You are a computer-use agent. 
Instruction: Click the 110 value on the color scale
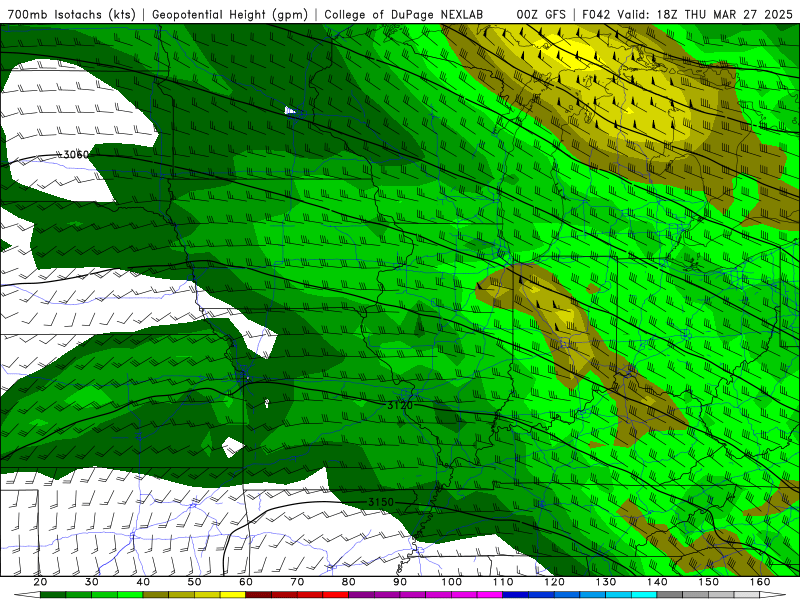point(503,582)
